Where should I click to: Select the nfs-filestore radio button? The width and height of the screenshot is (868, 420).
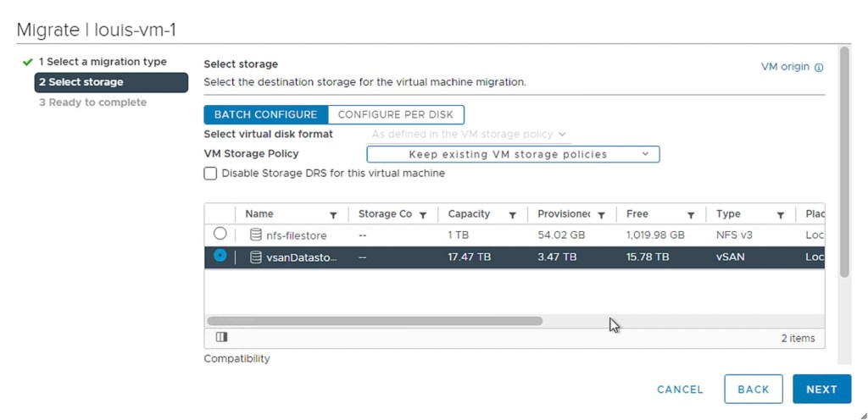click(x=220, y=234)
